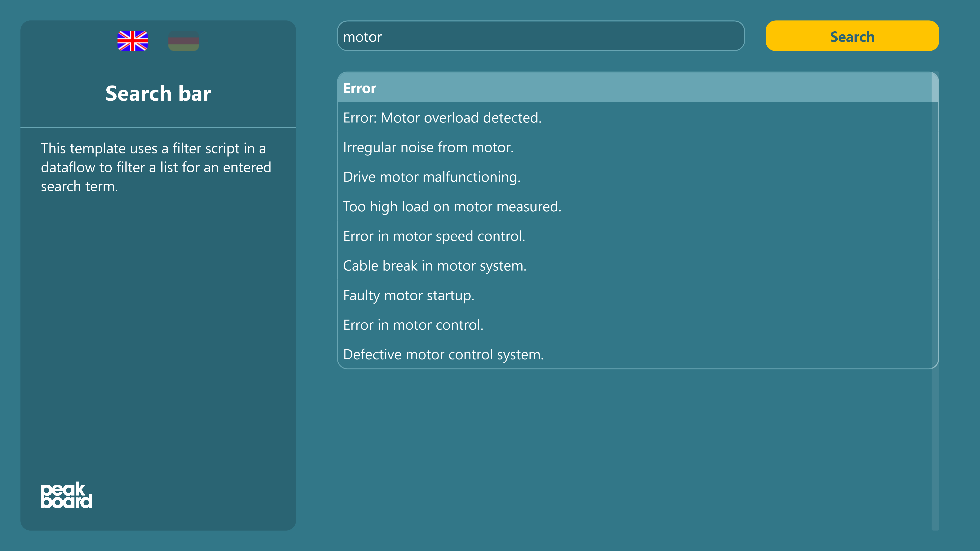
Task: Click the template description text
Action: [x=156, y=167]
